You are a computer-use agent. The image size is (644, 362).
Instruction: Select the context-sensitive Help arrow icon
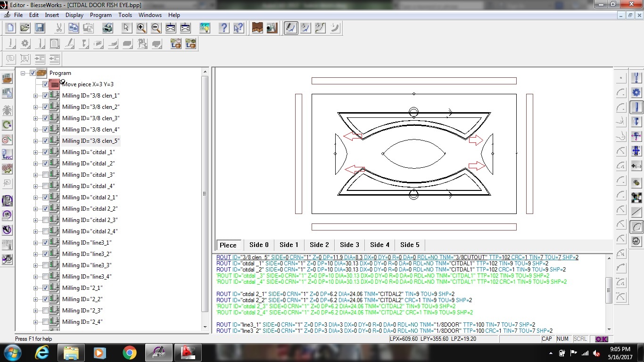click(239, 28)
